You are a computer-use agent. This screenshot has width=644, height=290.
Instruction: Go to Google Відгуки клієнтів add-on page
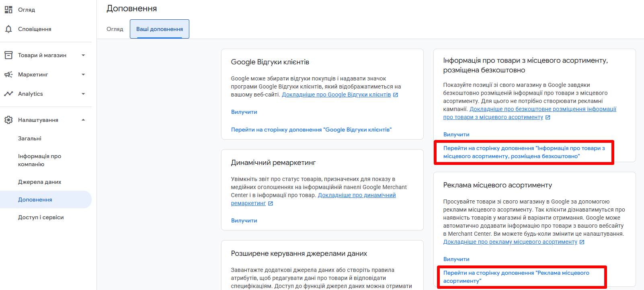coord(311,130)
